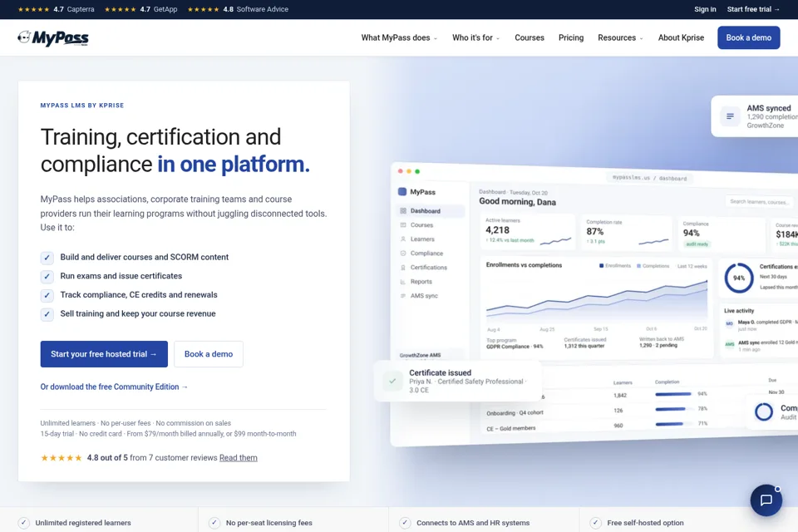The width and height of the screenshot is (798, 532).
Task: Click 'GDPR Compliance · 94%' top program text
Action: 515,346
